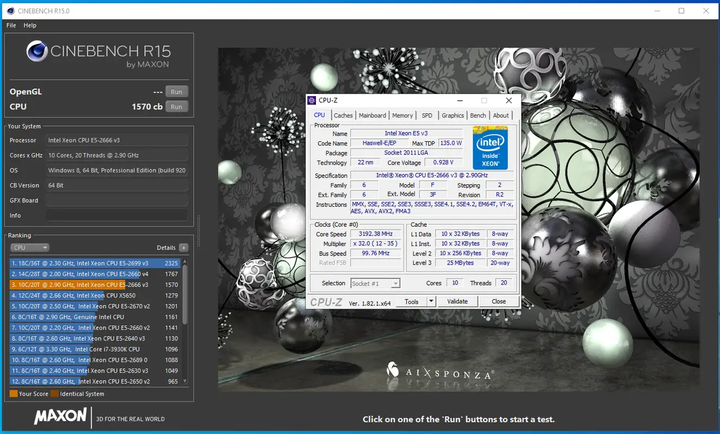Viewport: 720px width, 434px height.
Task: Switch to the Caches tab in CPU-Z
Action: (x=343, y=116)
